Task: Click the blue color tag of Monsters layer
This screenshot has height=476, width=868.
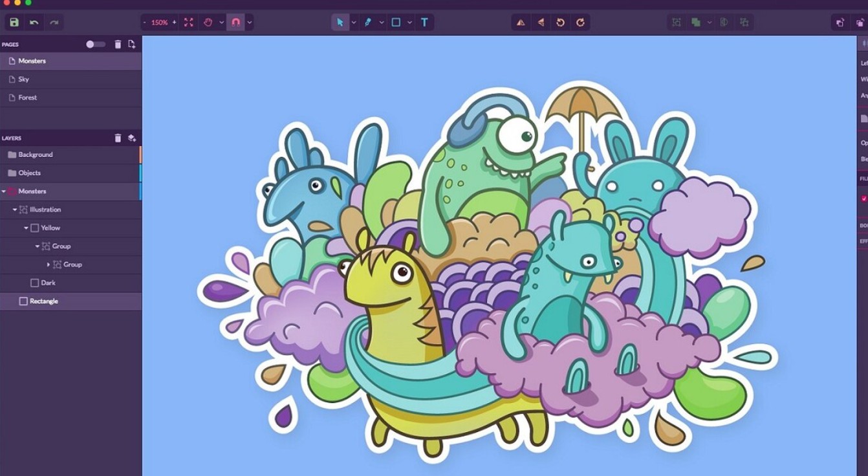Action: tap(140, 191)
